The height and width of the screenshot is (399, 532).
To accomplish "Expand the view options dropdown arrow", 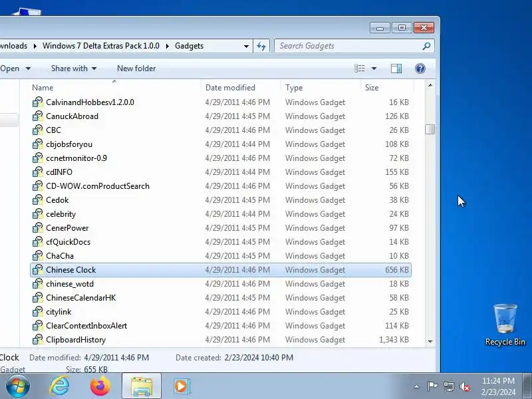I will 374,68.
